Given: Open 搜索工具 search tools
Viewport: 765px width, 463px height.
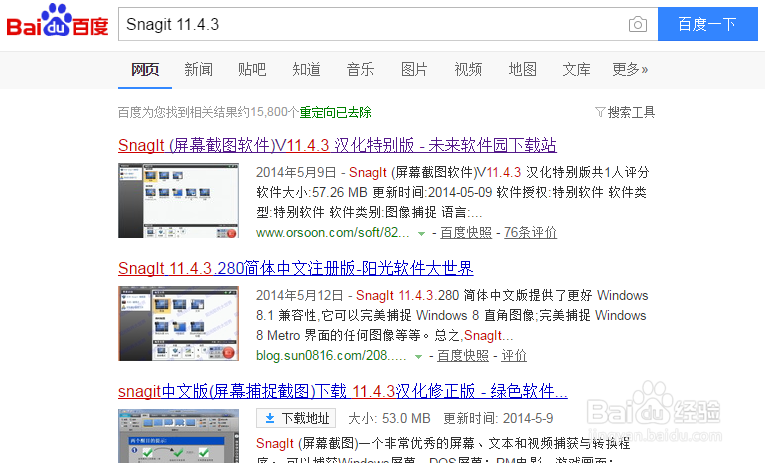Looking at the screenshot, I should click(x=631, y=112).
